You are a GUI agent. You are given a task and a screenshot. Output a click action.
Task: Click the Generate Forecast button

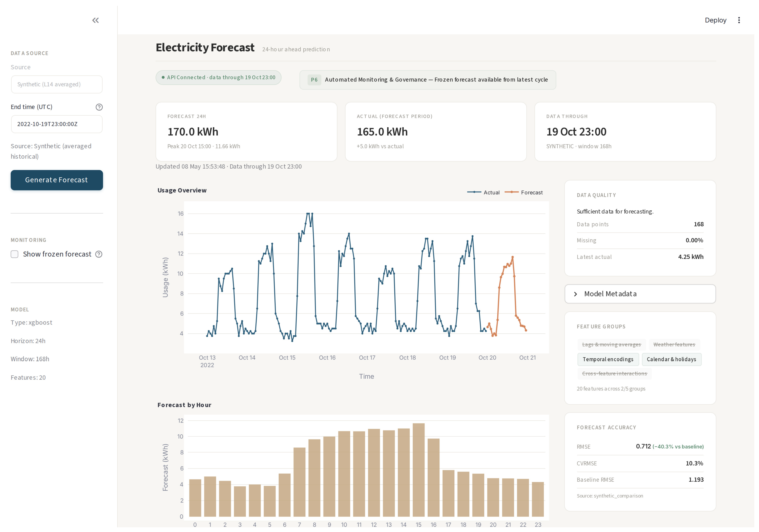[57, 180]
